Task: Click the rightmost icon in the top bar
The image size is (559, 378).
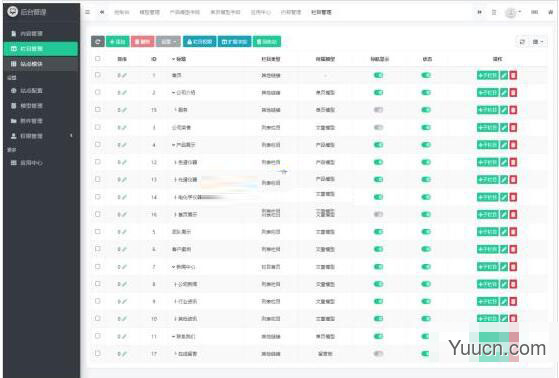Action: click(x=550, y=12)
